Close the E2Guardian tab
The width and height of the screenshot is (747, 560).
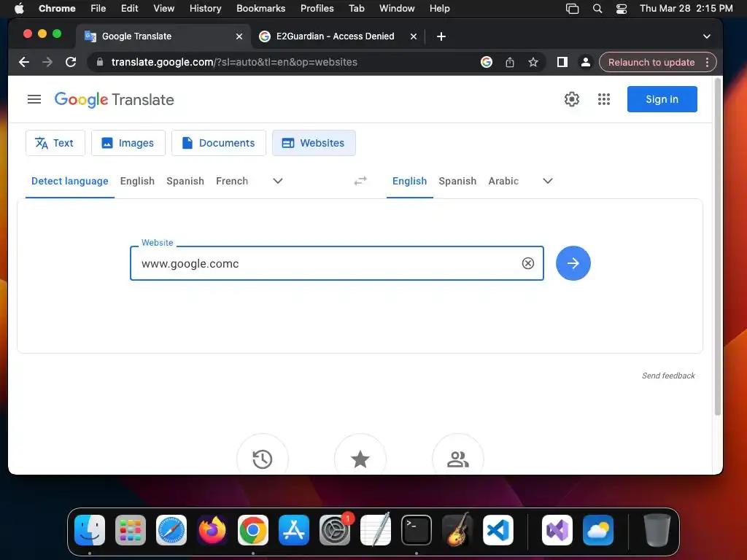click(x=414, y=36)
